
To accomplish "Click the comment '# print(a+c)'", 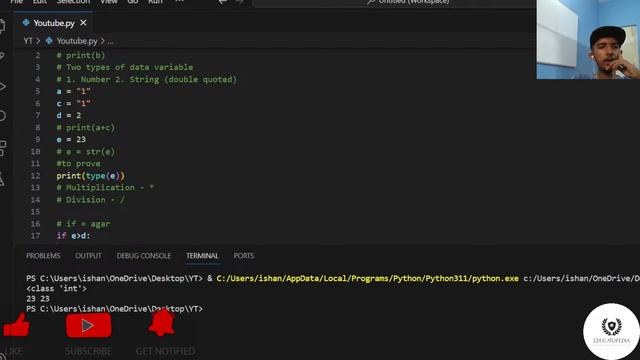I will coord(86,128).
